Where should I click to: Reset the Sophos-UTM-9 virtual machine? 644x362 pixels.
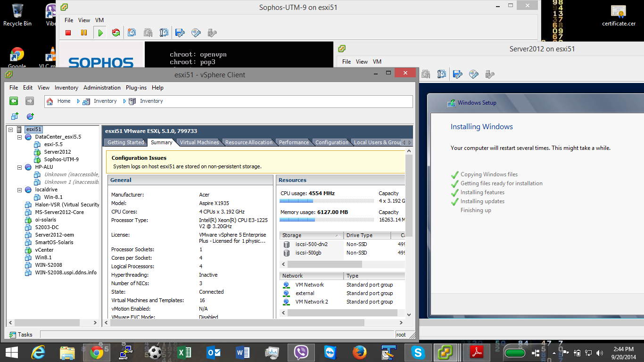pyautogui.click(x=116, y=33)
